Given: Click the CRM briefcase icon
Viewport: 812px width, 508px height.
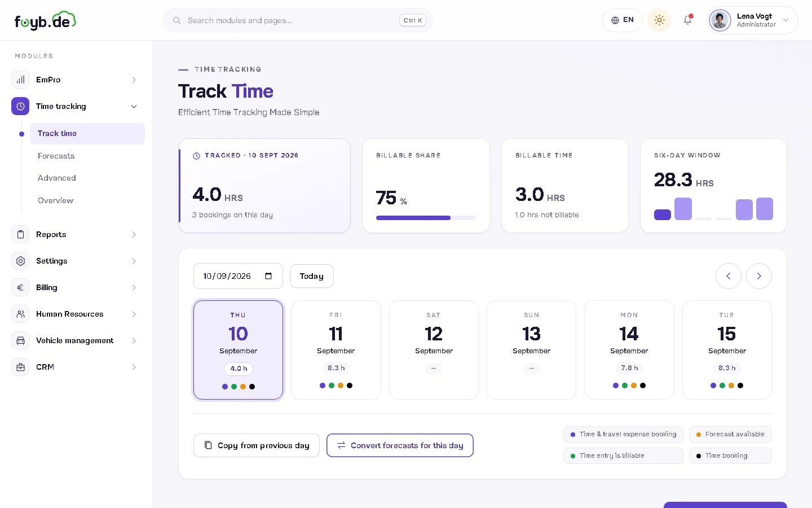Looking at the screenshot, I should tap(20, 367).
